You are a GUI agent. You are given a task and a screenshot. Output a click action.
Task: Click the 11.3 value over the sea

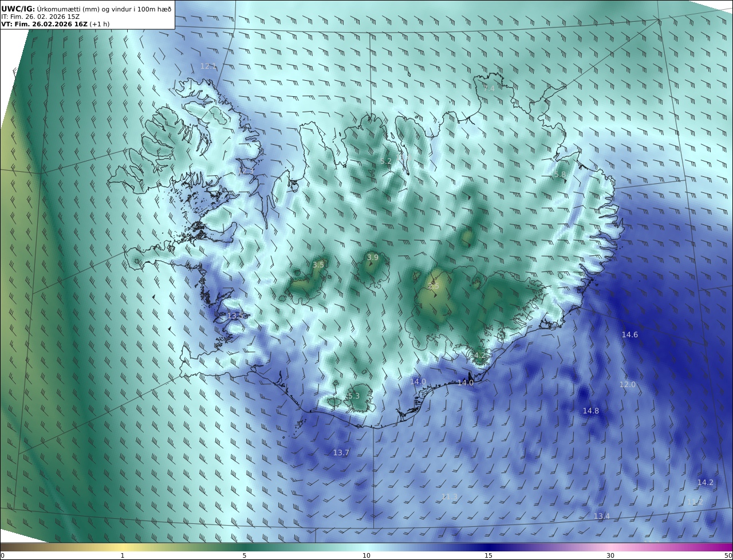(450, 496)
